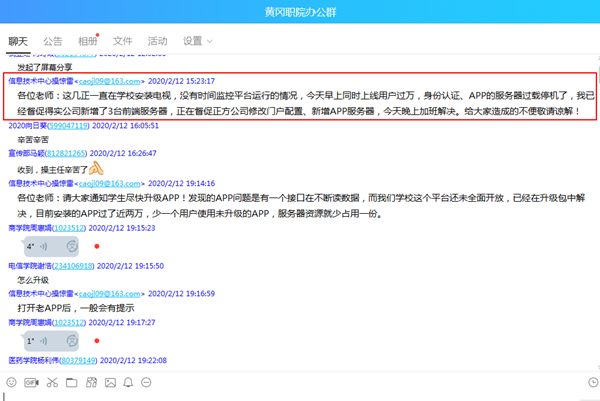The height and width of the screenshot is (401, 600).
Task: Click the GIF sticker icon
Action: 34,382
